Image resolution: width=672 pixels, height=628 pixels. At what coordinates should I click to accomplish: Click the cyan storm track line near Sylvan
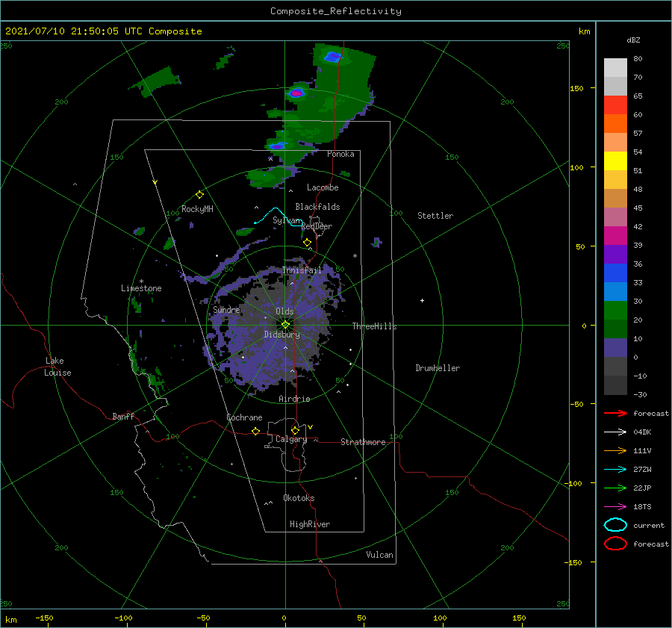[x=278, y=216]
